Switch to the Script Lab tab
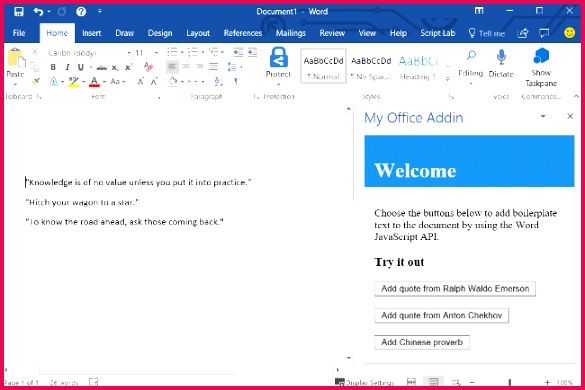 438,33
